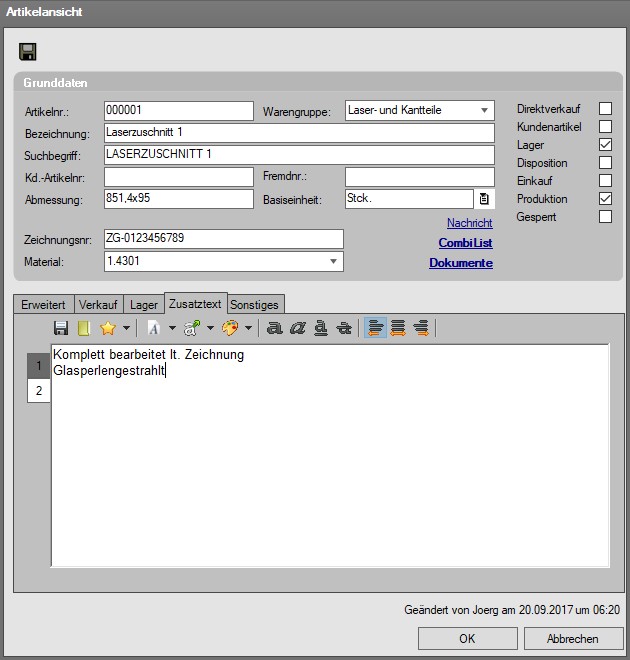
Task: Enable the Direktverkauf checkbox
Action: (605, 109)
